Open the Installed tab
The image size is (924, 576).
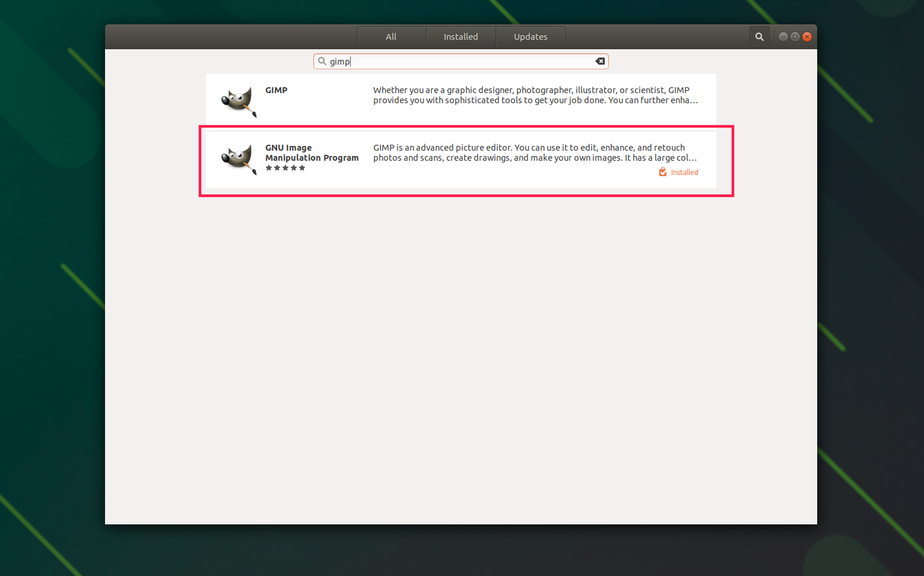(x=461, y=37)
